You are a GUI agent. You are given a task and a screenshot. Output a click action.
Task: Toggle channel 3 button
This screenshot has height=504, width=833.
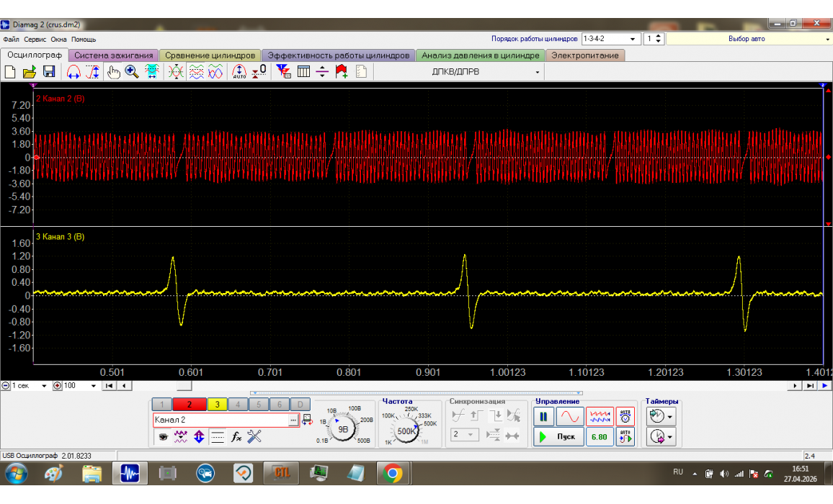click(217, 405)
